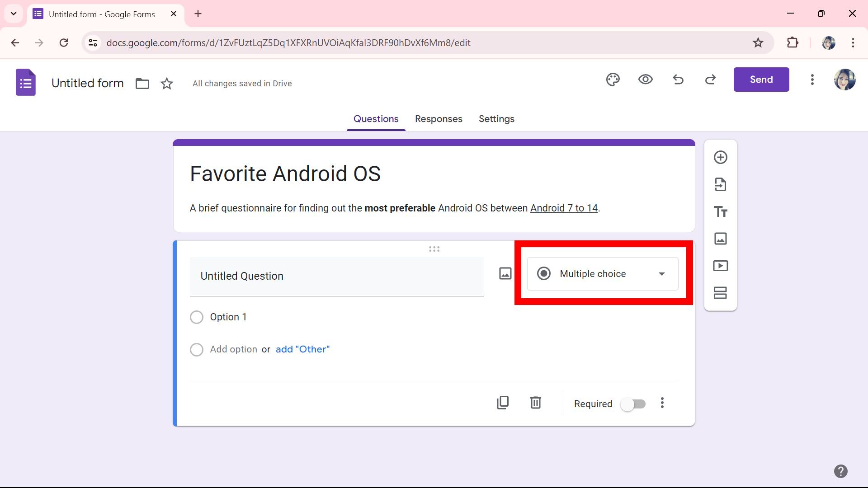Open question's three-dot options menu
This screenshot has width=868, height=488.
pyautogui.click(x=662, y=403)
